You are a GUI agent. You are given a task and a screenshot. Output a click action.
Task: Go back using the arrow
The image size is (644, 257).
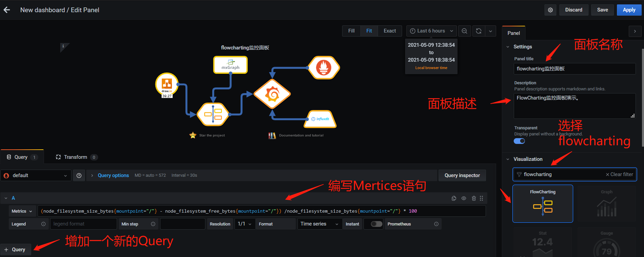point(7,10)
